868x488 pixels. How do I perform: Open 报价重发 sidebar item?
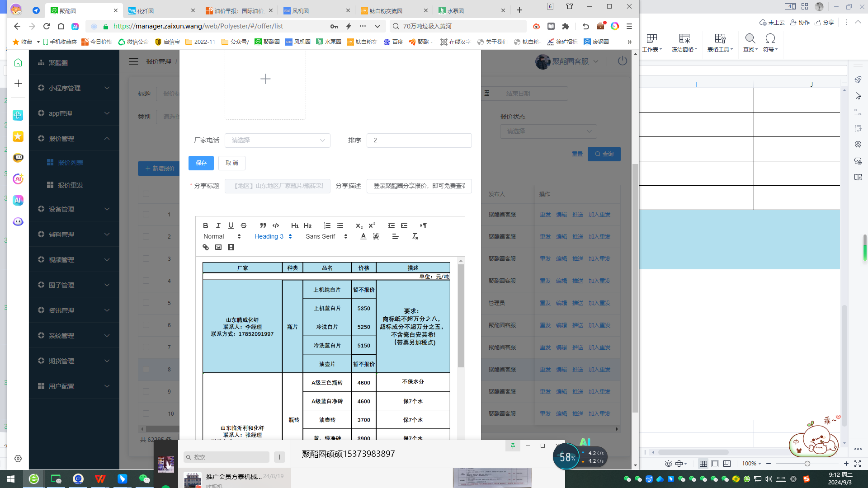[x=70, y=185]
